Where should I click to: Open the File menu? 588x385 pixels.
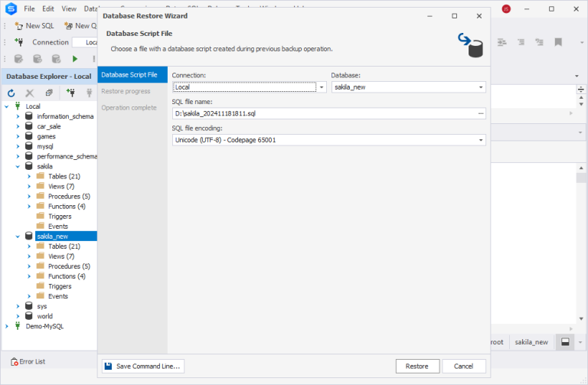tap(29, 8)
